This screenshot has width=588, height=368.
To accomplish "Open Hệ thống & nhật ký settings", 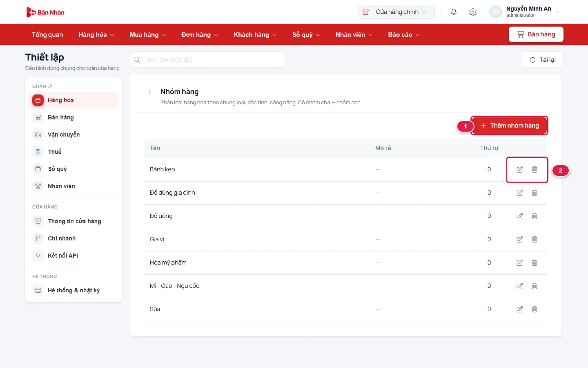I will [x=73, y=290].
